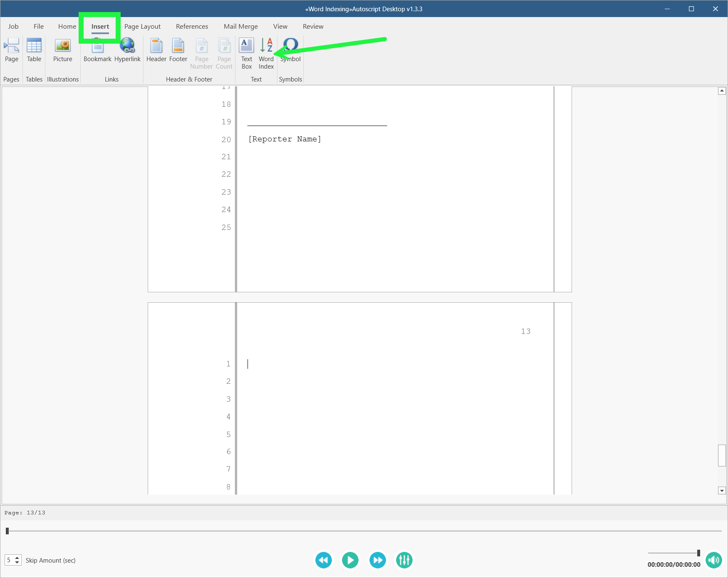Insert a Table from ribbon
Viewport: 728px width, 578px height.
click(34, 51)
